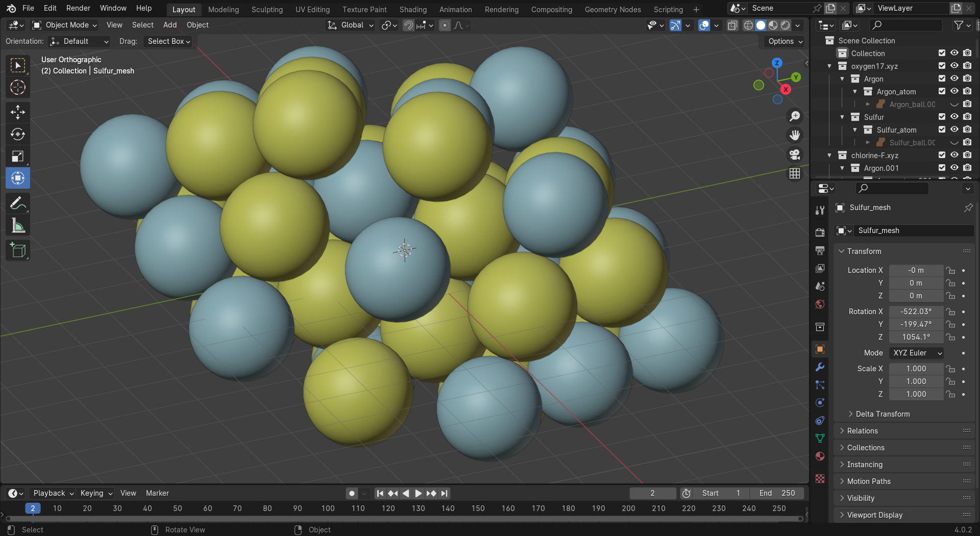Viewport: 980px width, 536px height.
Task: Hide the Sulfur collection with eye icon
Action: pyautogui.click(x=954, y=117)
